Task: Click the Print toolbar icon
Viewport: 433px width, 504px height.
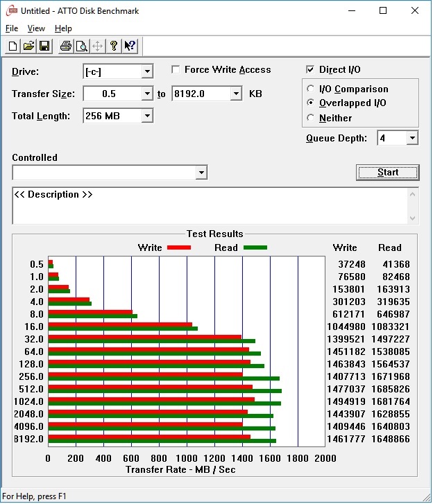Action: 66,46
